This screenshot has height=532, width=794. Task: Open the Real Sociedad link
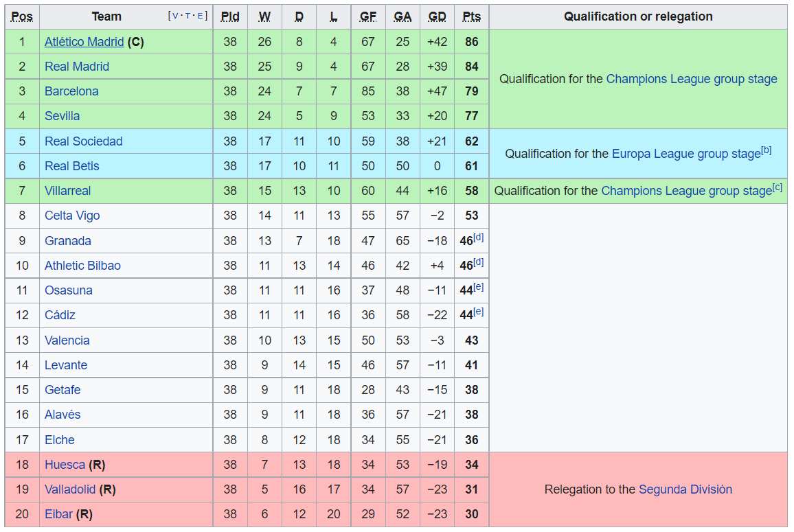point(83,141)
